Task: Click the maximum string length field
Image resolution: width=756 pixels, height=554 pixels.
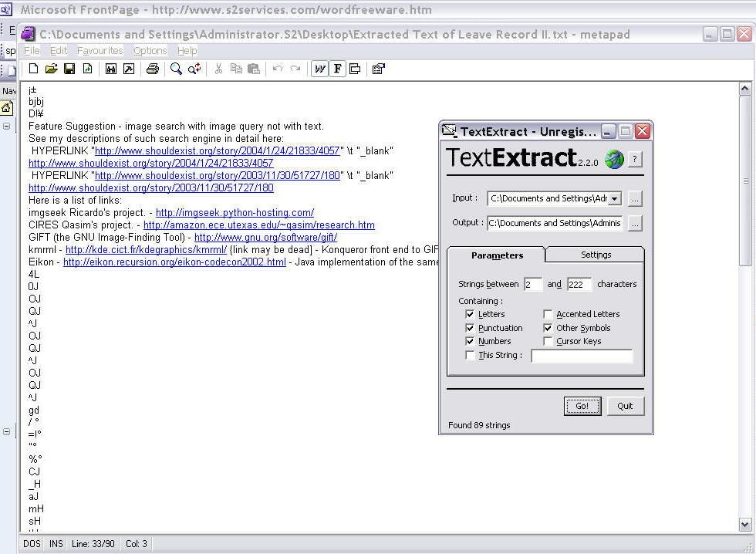Action: [579, 285]
